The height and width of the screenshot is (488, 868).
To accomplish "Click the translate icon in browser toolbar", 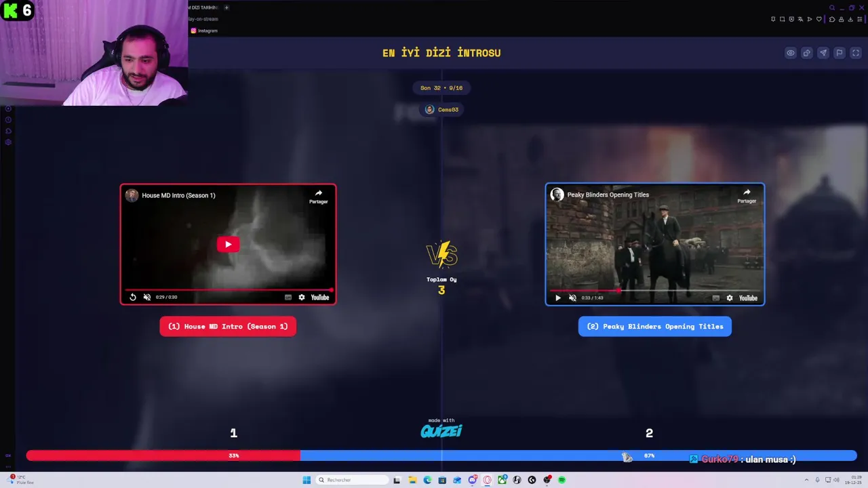I will (x=800, y=19).
